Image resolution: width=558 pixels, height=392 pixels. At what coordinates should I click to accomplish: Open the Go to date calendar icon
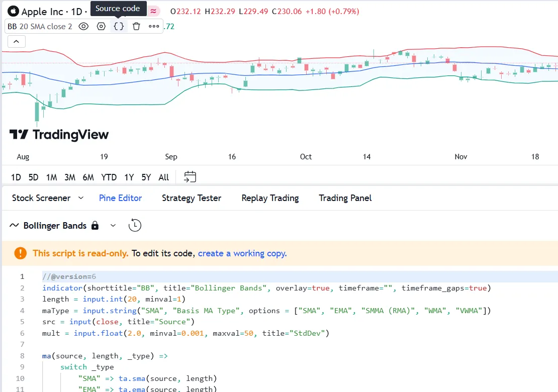190,177
